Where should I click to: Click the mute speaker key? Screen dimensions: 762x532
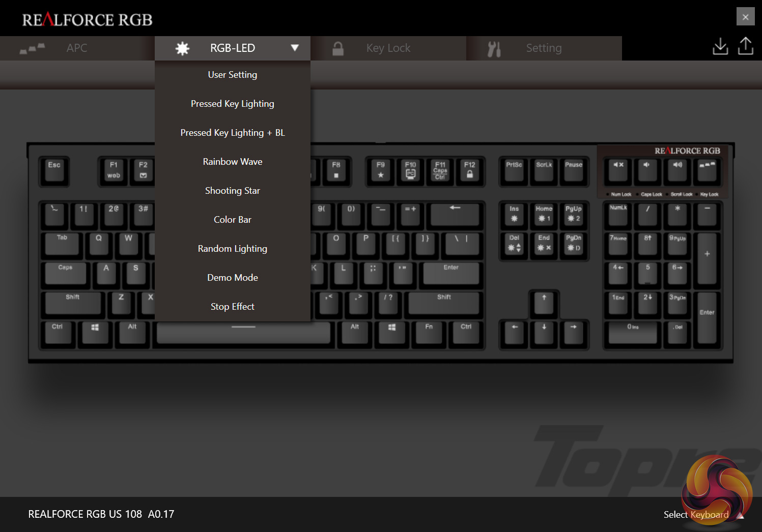point(618,170)
